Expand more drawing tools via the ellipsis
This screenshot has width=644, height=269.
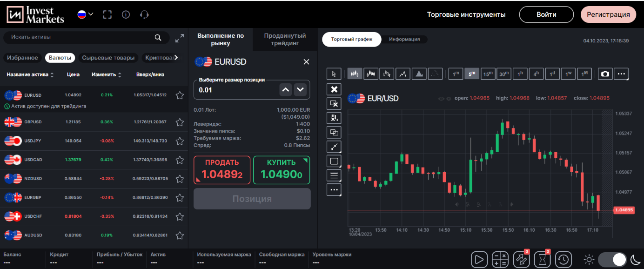334,190
